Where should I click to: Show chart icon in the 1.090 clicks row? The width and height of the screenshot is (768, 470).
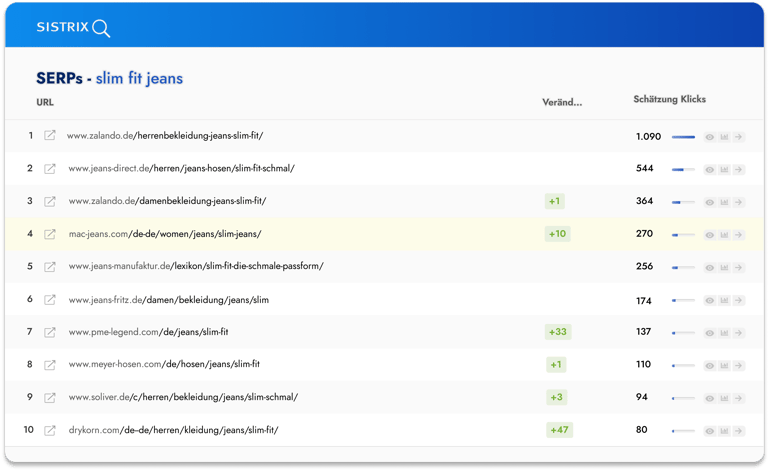tap(724, 137)
